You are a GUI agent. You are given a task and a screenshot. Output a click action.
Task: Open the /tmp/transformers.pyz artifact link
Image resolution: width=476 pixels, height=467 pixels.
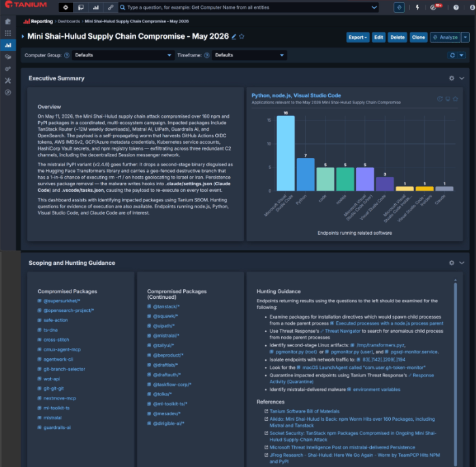coord(381,345)
